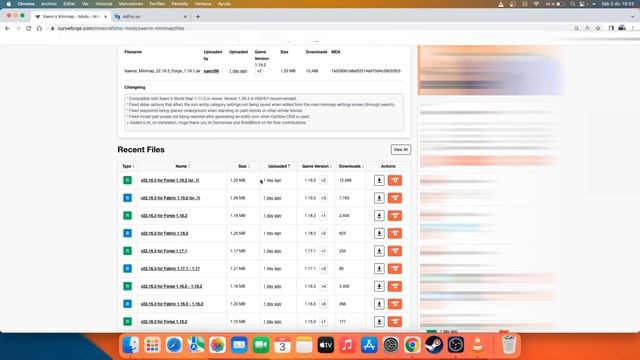This screenshot has width=640, height=360.
Task: Download the v22.16.3 for Forge 1.18.2 file
Action: [x=379, y=216]
